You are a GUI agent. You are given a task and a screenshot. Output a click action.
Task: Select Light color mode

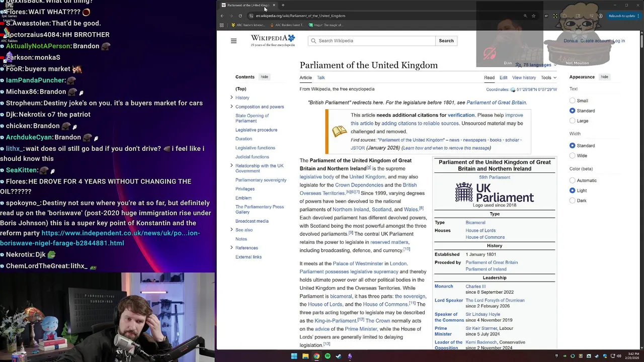pos(572,191)
